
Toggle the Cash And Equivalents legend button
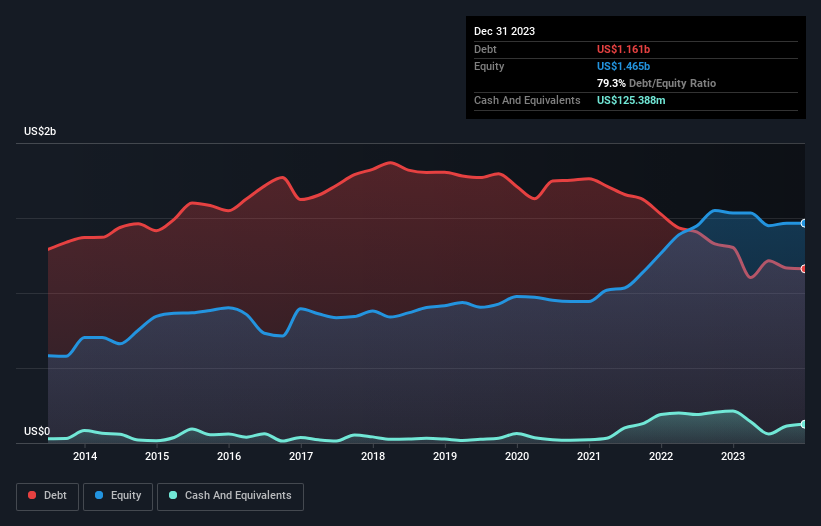tap(230, 496)
